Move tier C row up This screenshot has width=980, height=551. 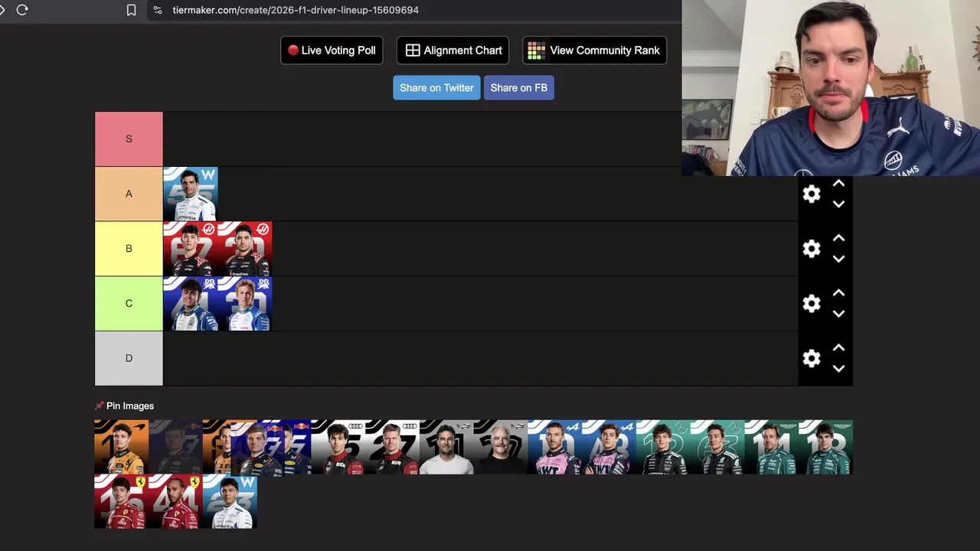point(838,293)
